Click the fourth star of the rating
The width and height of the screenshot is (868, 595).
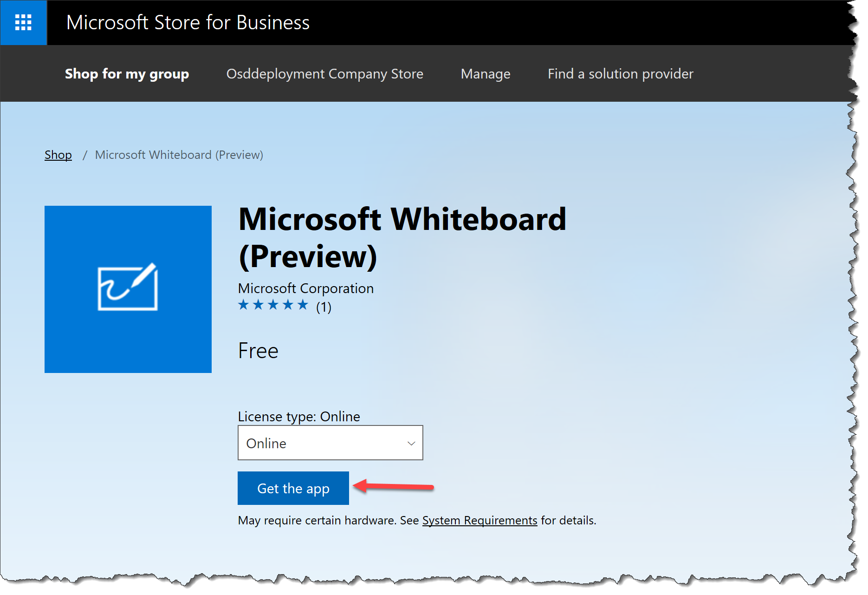point(289,305)
